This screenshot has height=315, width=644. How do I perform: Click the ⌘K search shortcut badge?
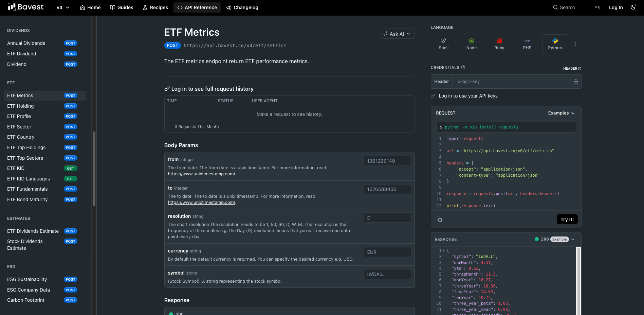coord(597,7)
